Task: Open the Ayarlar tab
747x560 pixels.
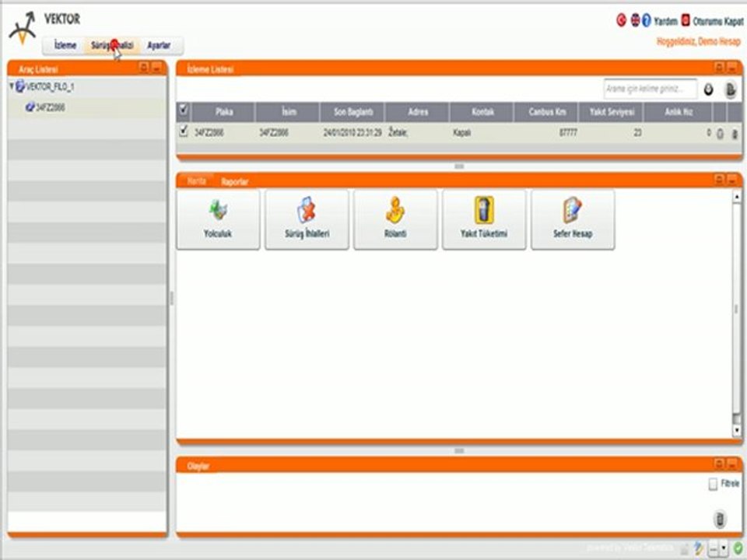Action: (159, 45)
